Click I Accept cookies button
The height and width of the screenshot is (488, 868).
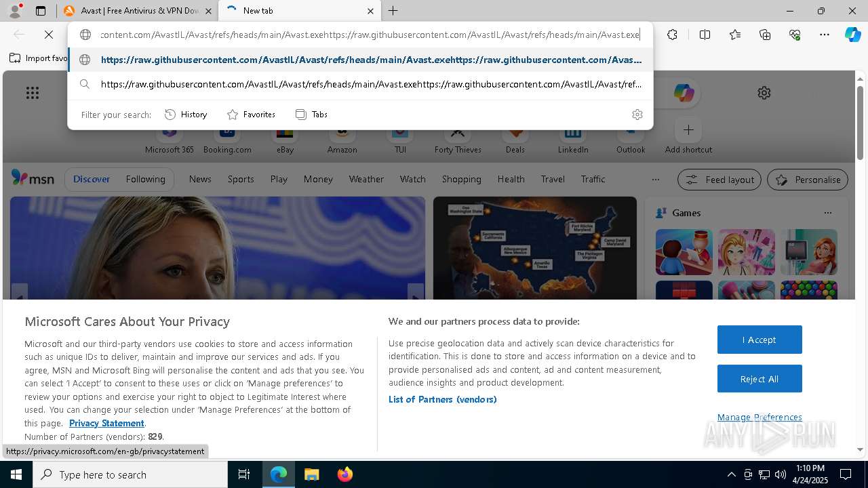coord(759,340)
